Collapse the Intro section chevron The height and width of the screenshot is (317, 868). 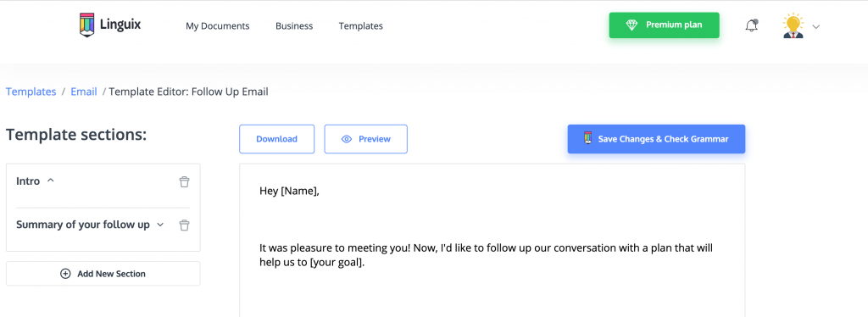click(50, 181)
